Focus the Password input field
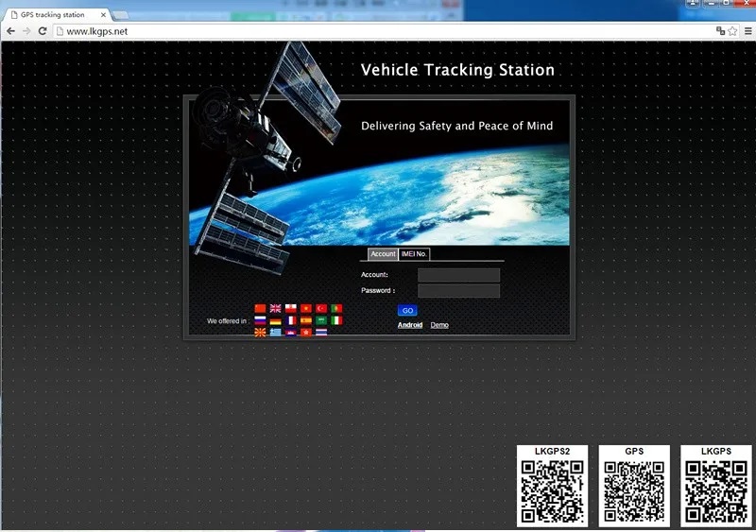This screenshot has height=532, width=756. (458, 291)
